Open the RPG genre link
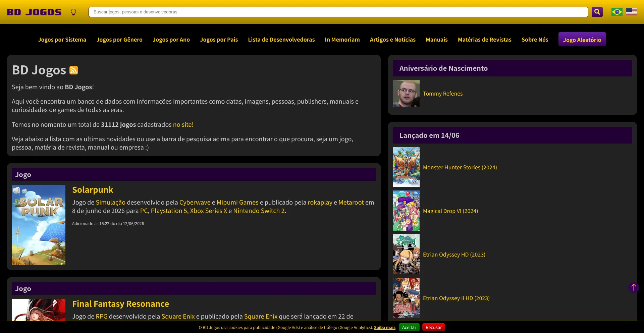 [x=102, y=316]
